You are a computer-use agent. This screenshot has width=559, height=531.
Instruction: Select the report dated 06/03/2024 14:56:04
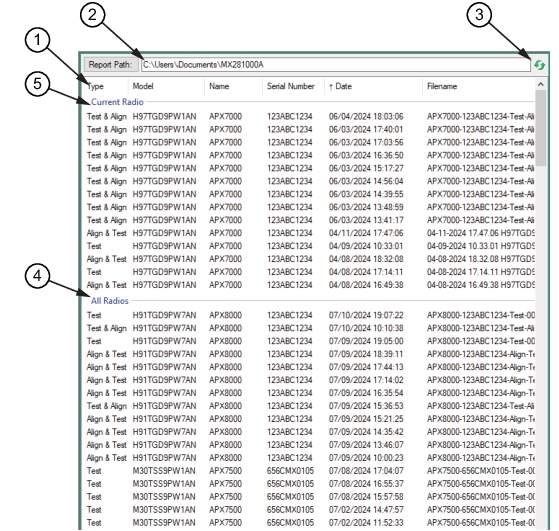tap(310, 182)
